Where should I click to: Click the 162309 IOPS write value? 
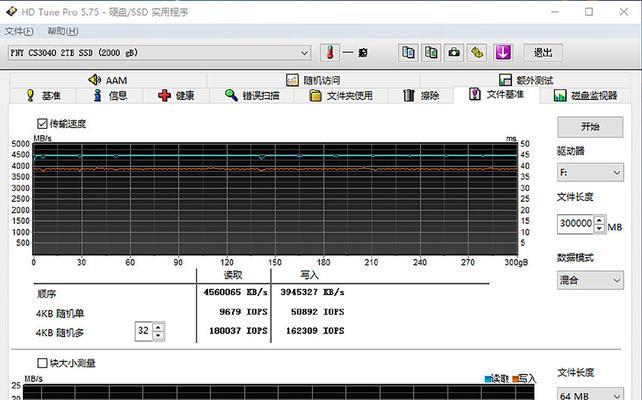point(315,331)
